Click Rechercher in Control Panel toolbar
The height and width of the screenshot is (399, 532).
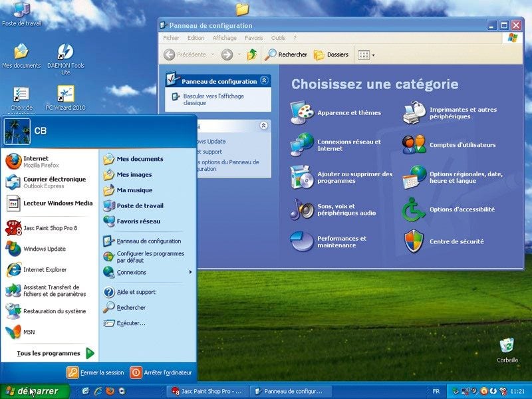(x=286, y=55)
